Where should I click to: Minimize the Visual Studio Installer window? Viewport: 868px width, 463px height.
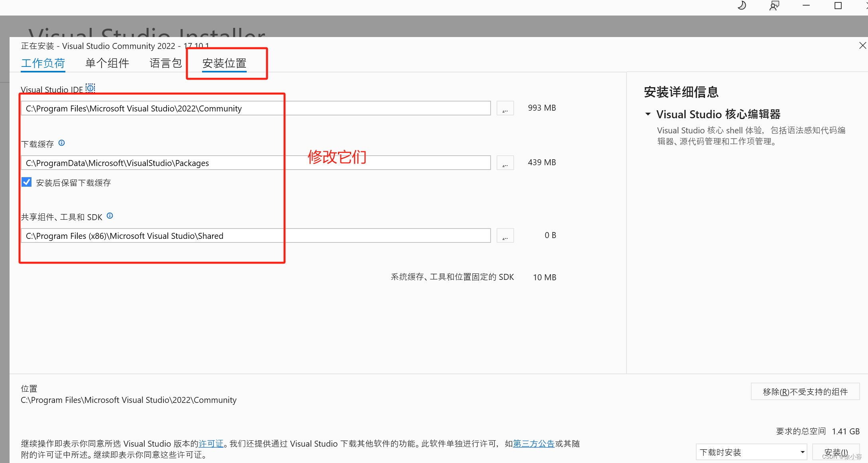pyautogui.click(x=806, y=6)
